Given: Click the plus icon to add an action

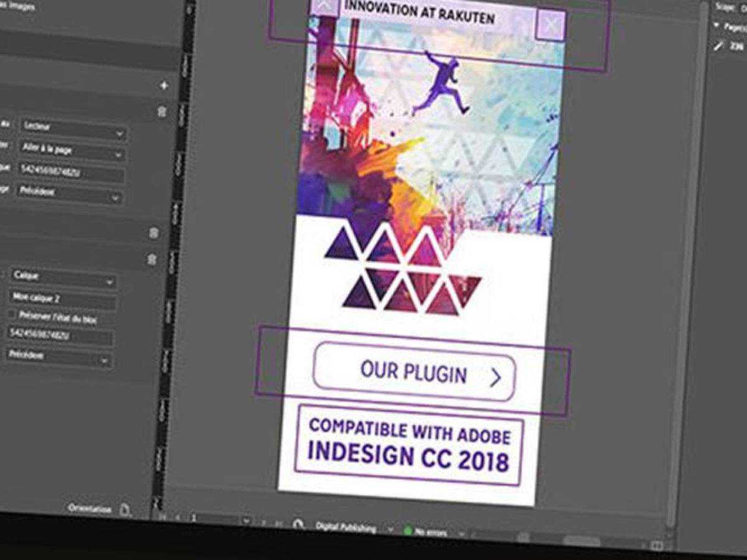Looking at the screenshot, I should click(164, 86).
